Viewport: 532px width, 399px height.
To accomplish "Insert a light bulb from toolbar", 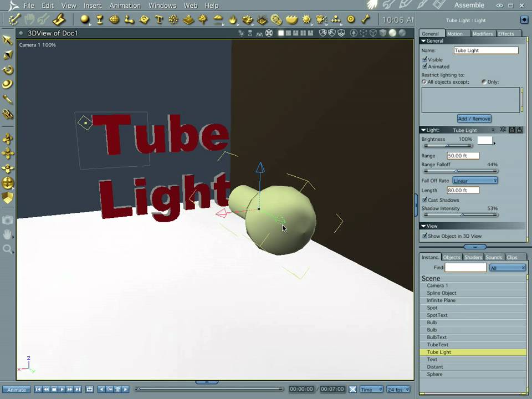I will click(x=306, y=19).
